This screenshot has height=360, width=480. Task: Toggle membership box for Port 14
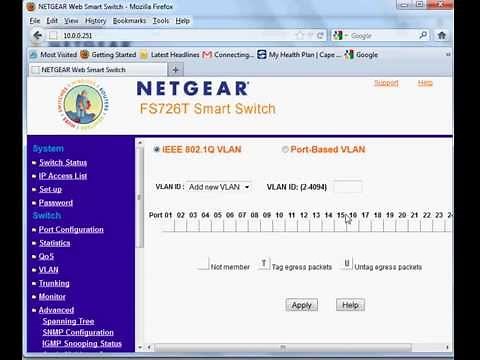tap(328, 226)
